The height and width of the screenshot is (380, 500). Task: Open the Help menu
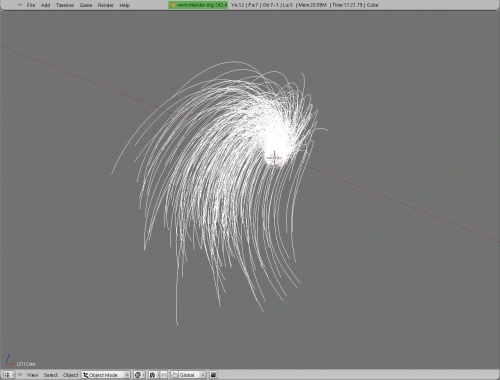pos(124,5)
